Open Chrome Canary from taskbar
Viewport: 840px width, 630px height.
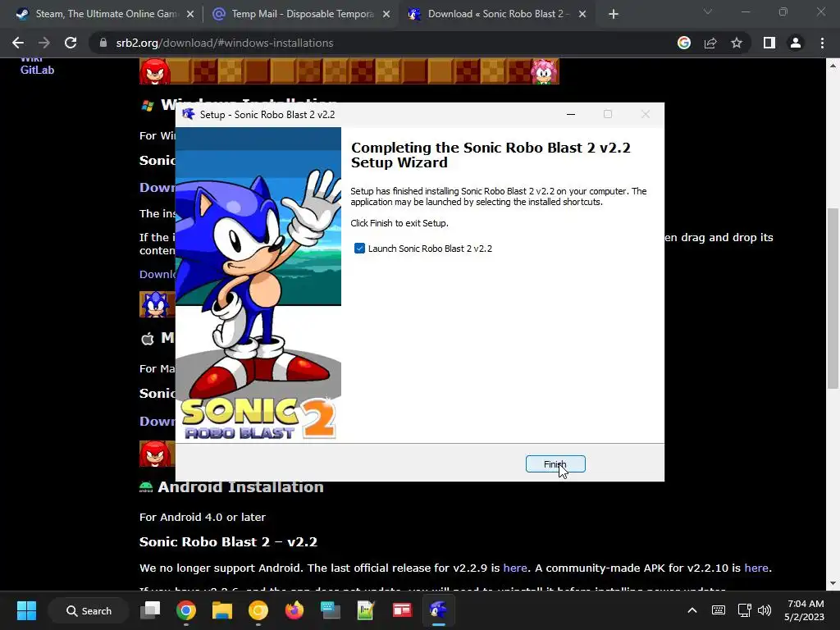coord(258,610)
